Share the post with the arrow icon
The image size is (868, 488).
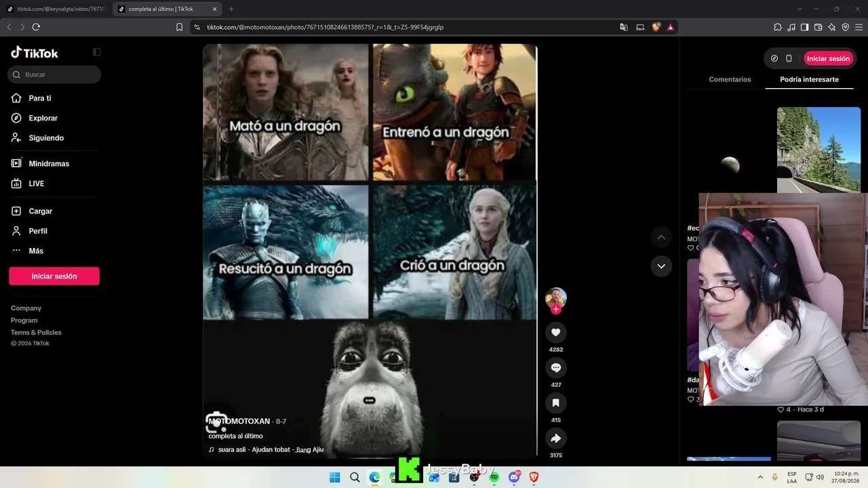tap(556, 438)
